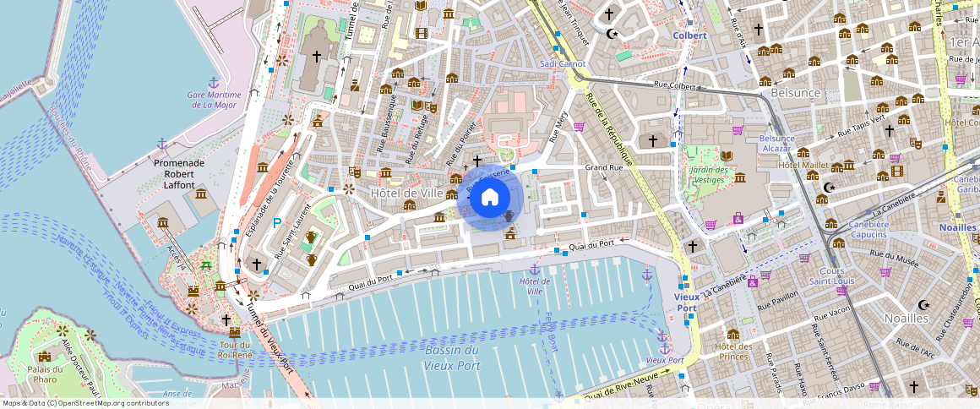Select the Colbert metro station label
The width and height of the screenshot is (980, 409).
coord(689,35)
